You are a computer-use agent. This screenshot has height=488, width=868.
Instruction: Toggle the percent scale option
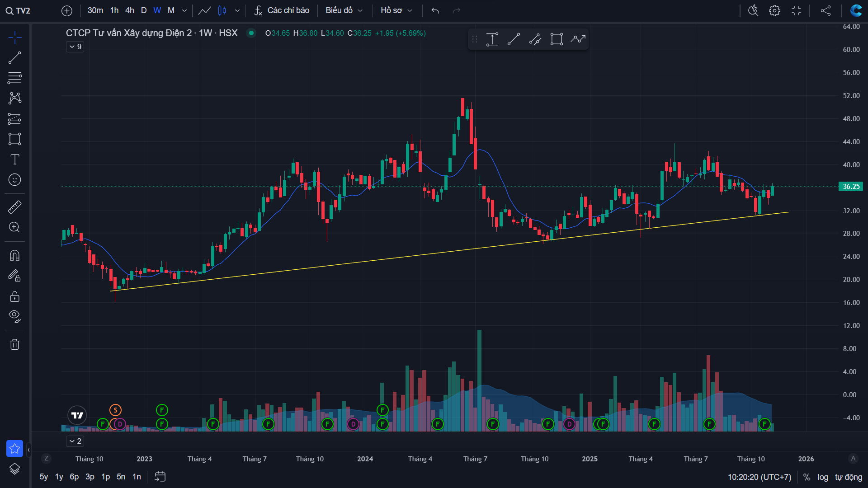click(807, 477)
